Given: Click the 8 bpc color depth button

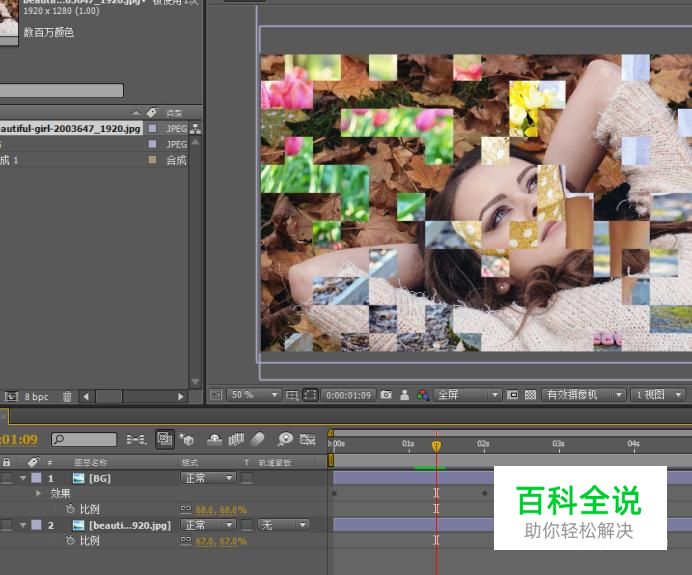Looking at the screenshot, I should click(36, 397).
